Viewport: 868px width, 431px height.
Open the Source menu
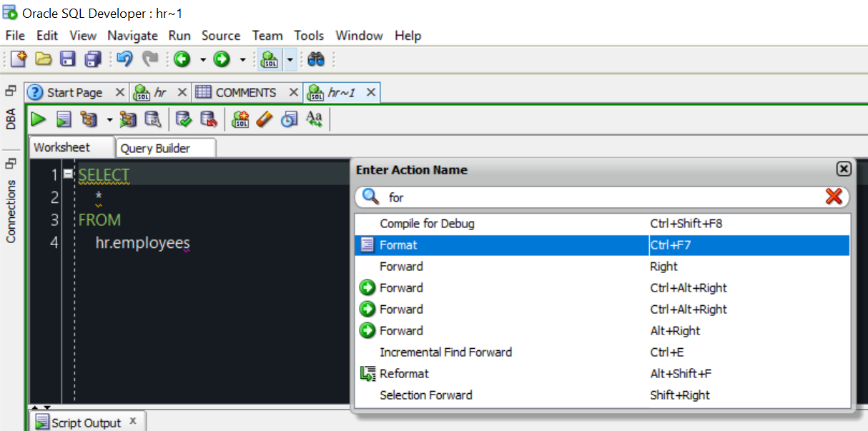221,35
